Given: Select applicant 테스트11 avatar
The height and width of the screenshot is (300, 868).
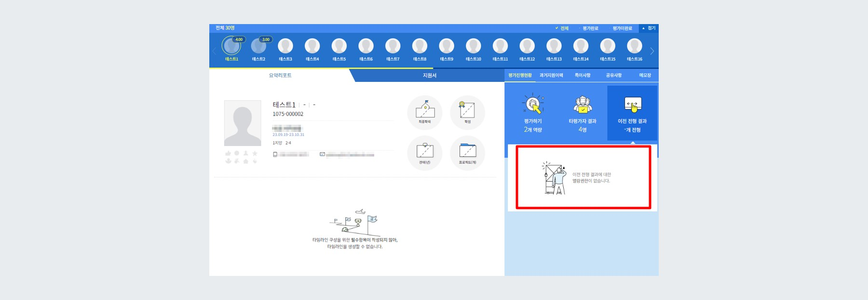Looking at the screenshot, I should click(x=500, y=46).
